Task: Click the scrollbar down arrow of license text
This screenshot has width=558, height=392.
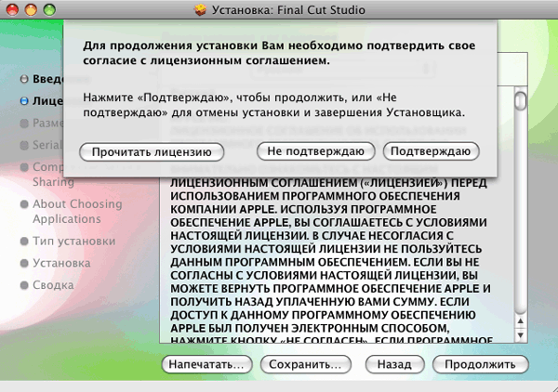Action: coord(520,335)
